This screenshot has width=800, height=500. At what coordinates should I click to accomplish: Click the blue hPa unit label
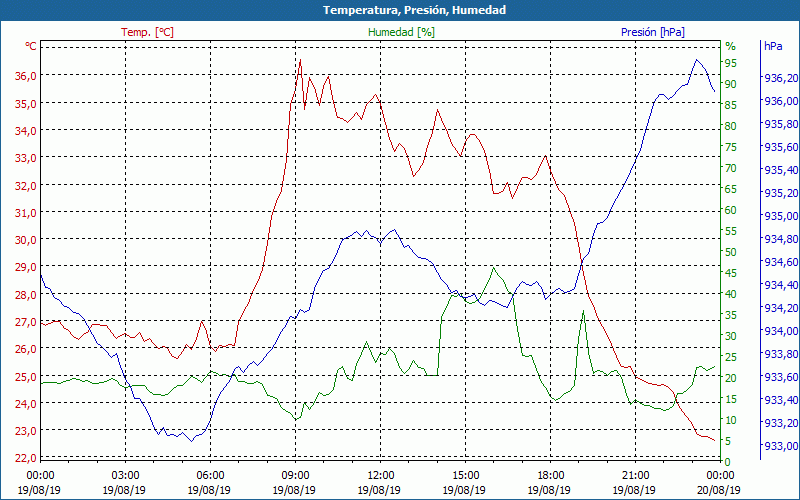(773, 45)
